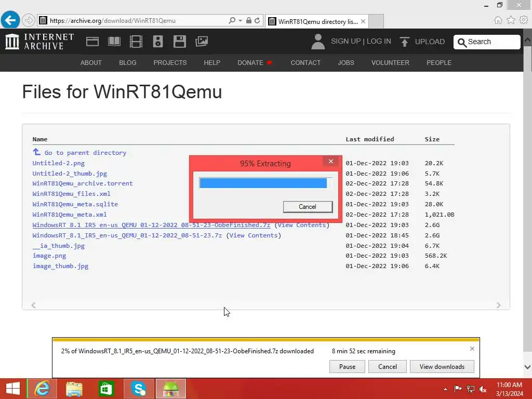The width and height of the screenshot is (532, 399).
Task: Open the VOLUNTEER menu item
Action: [390, 63]
